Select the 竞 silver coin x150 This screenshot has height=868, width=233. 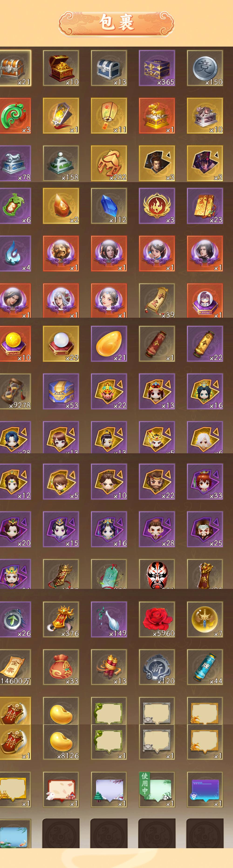click(205, 68)
